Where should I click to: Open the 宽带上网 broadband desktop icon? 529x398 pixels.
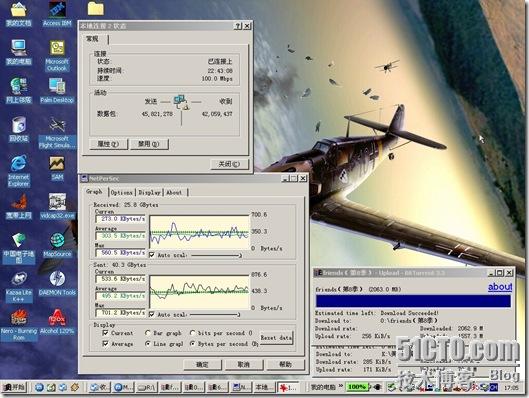click(19, 206)
